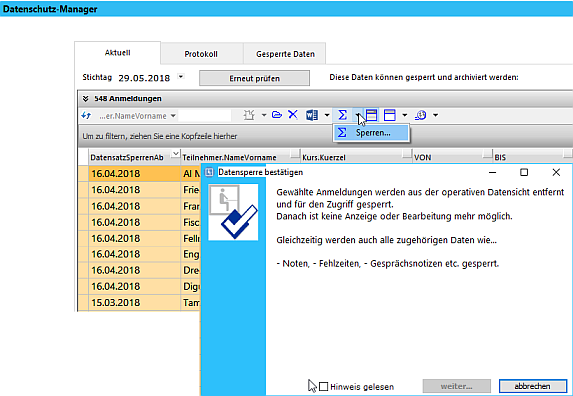573x396 pixels.
Task: Click the Stichtag date value 29.05.2018
Action: coord(144,78)
